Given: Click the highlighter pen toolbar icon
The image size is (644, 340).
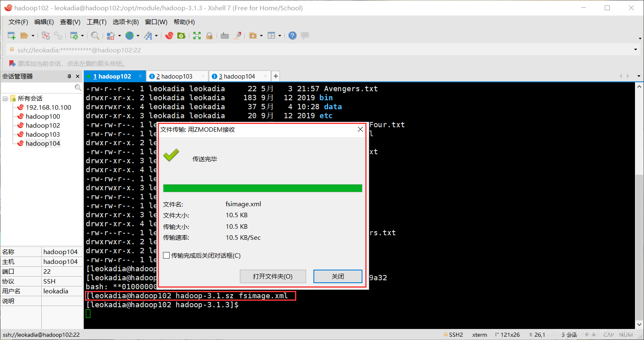Looking at the screenshot, I should click(237, 36).
